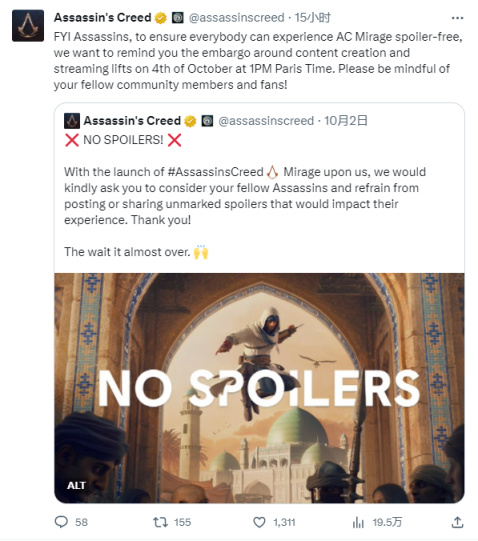Open the 15-hour timestamp link
Screen dimensions: 478x541
click(312, 18)
